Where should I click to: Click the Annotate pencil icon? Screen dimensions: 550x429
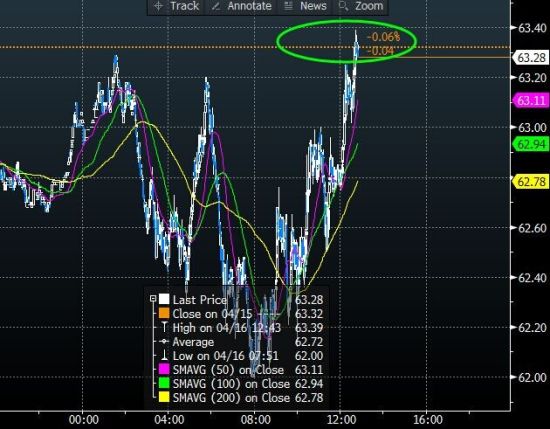tap(216, 6)
